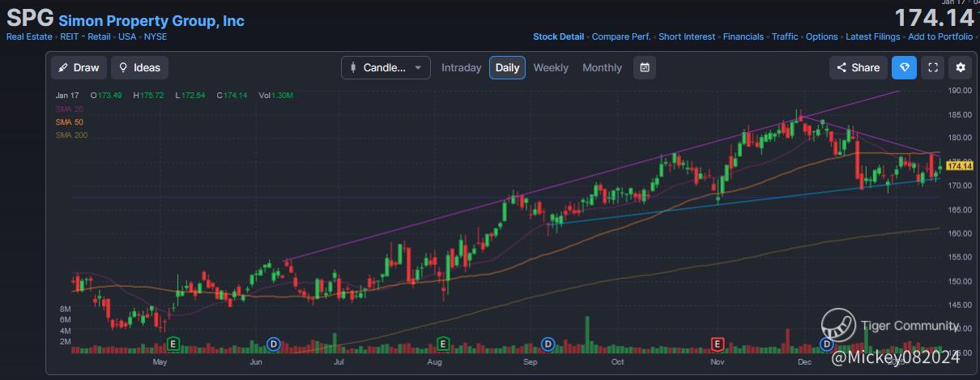Open the Draw tools button

(x=79, y=67)
